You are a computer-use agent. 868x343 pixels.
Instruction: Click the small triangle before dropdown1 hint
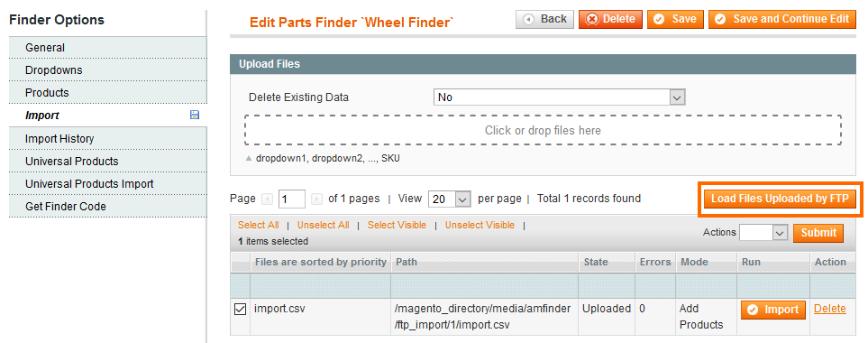[x=249, y=159]
